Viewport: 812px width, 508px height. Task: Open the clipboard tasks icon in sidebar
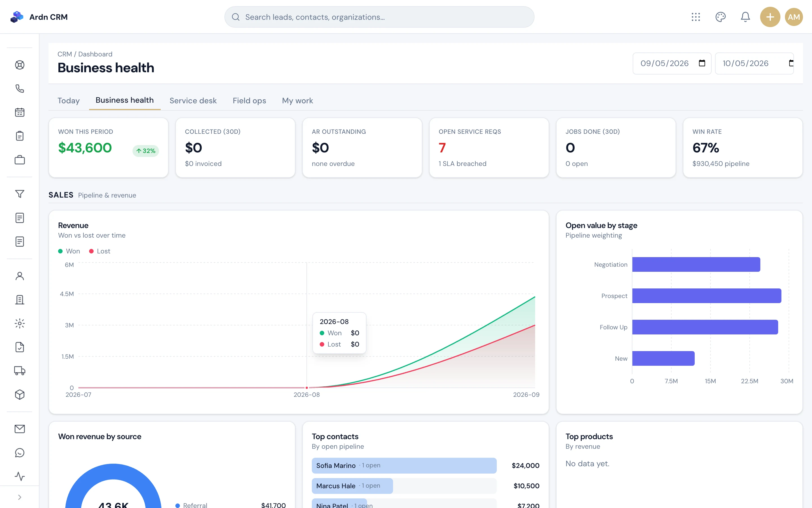click(x=19, y=136)
